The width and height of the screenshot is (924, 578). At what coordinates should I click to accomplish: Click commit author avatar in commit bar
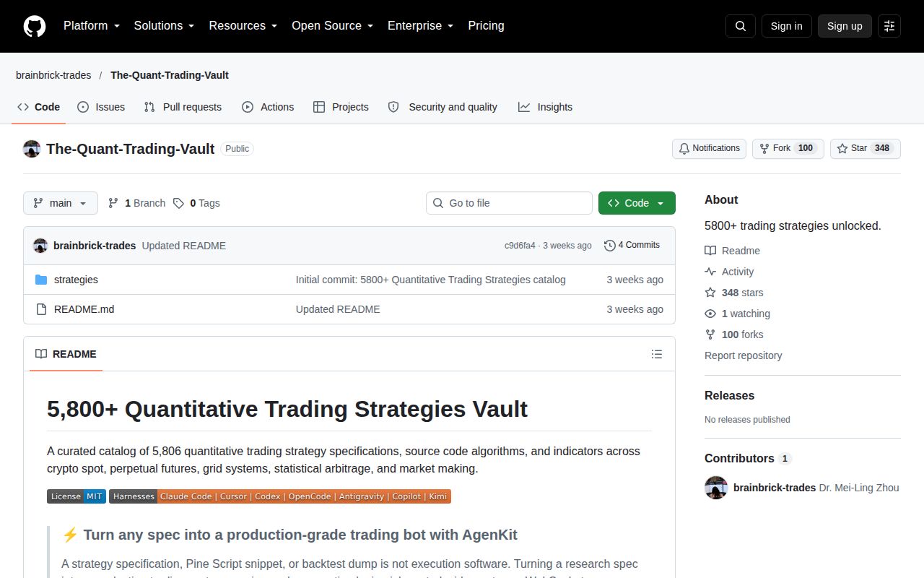tap(40, 246)
